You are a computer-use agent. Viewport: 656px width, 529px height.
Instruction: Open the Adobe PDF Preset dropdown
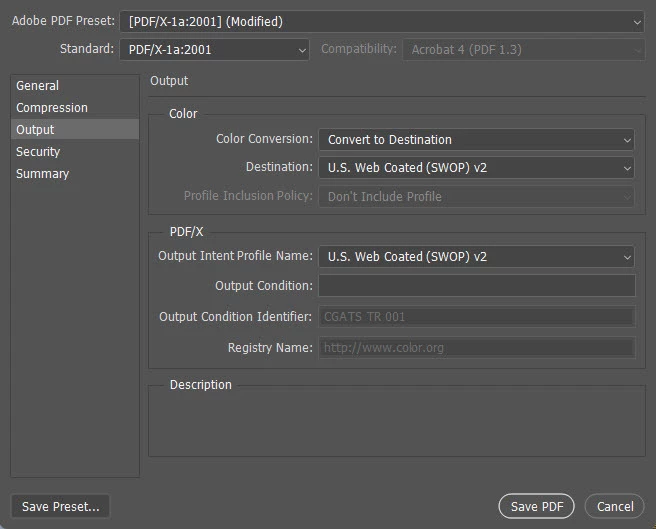pos(382,22)
